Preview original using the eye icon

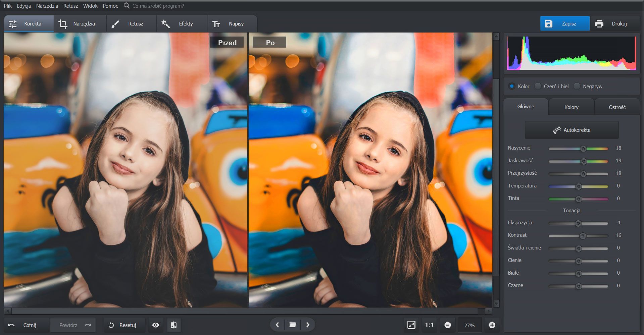click(x=156, y=325)
